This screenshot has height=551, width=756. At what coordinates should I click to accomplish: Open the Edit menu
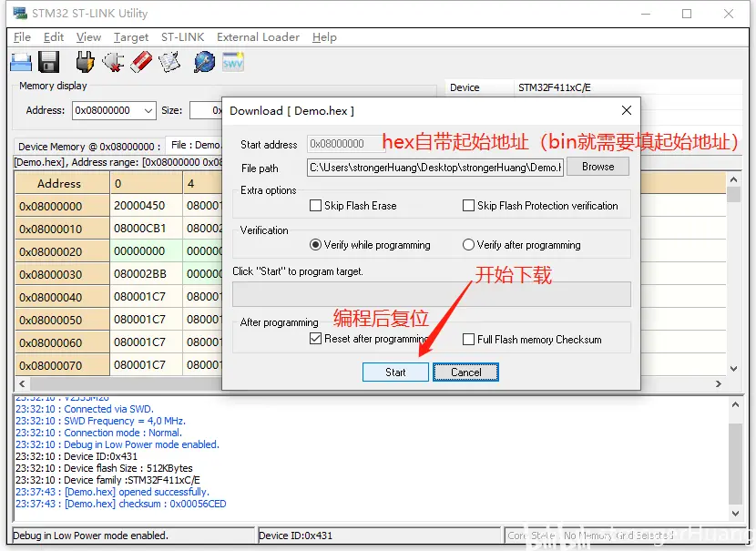pyautogui.click(x=54, y=37)
